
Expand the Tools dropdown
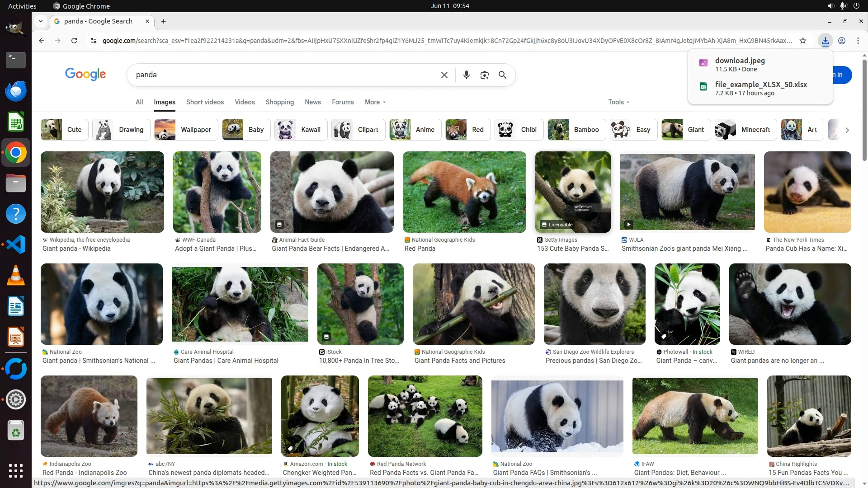pos(618,102)
